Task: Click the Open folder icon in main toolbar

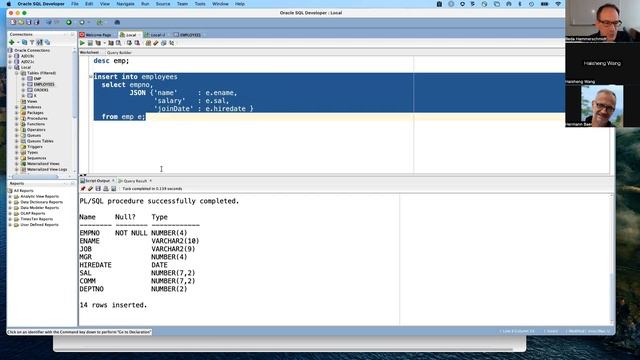Action: (x=21, y=22)
